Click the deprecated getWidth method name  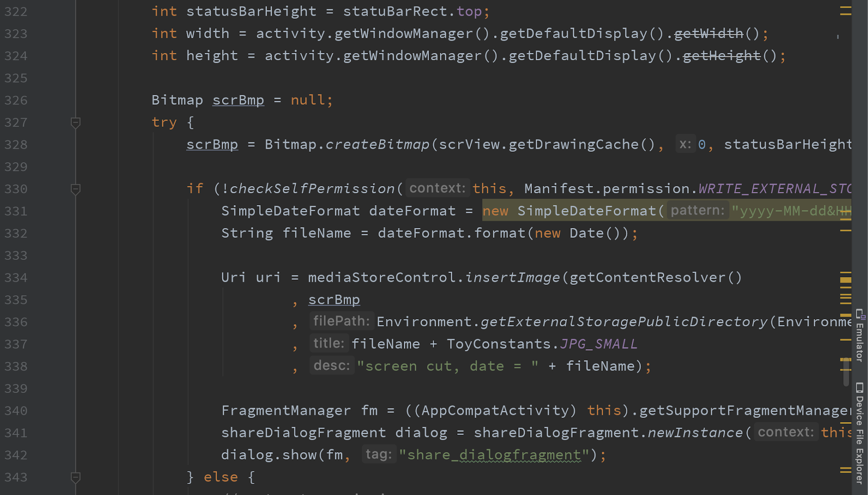[x=708, y=33]
